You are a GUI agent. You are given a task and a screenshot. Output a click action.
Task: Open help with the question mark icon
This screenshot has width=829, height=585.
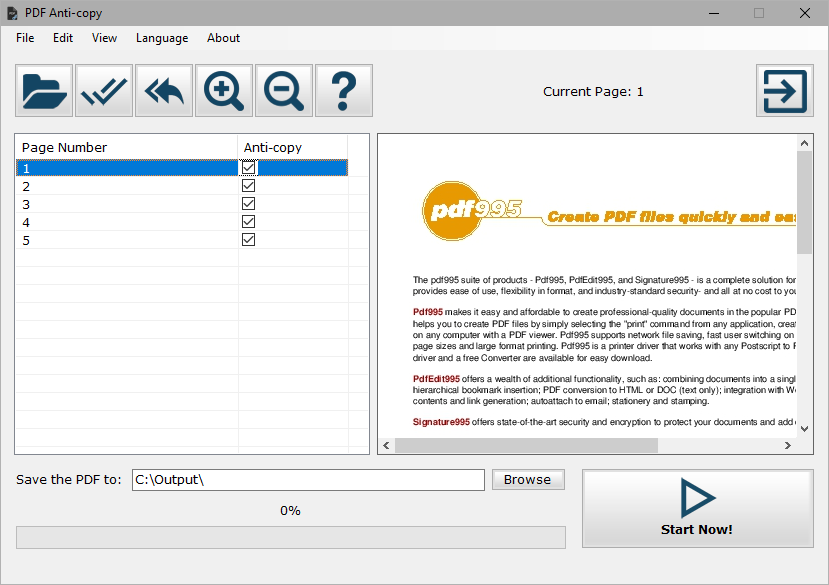click(344, 90)
